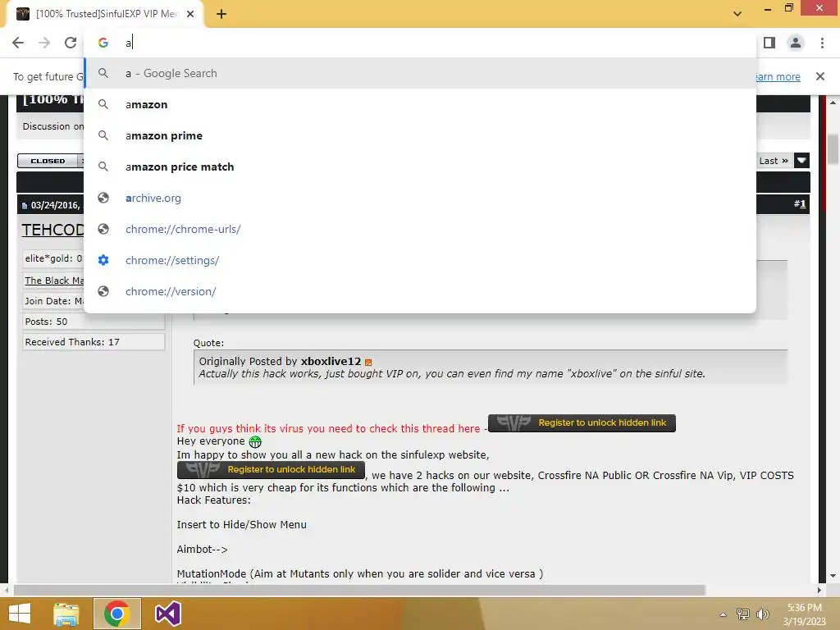840x630 pixels.
Task: Click the horizontal scrollbar thumb
Action: (359, 591)
